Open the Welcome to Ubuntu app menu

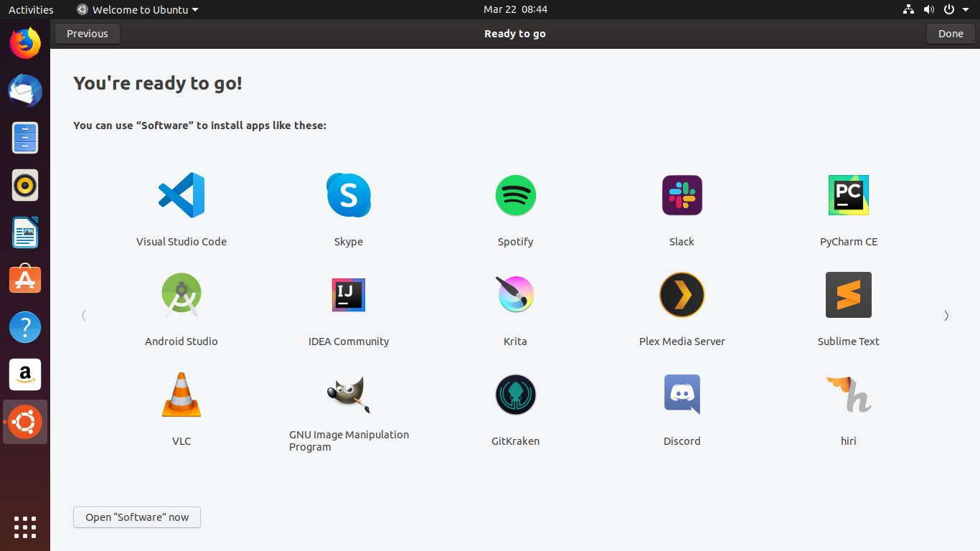pos(138,9)
